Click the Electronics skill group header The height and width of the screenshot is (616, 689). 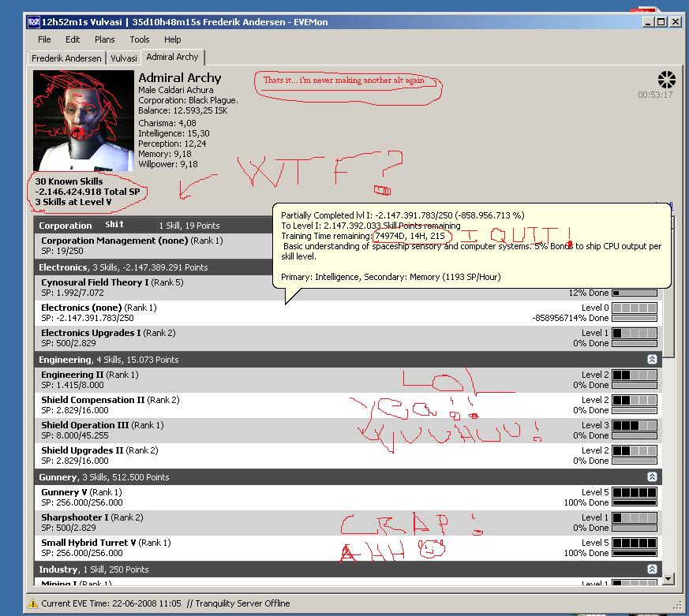pos(154,267)
